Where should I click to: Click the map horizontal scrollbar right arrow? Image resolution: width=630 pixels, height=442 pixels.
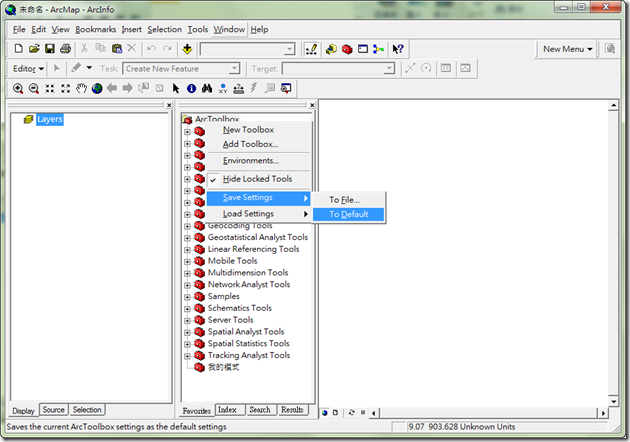click(x=603, y=413)
